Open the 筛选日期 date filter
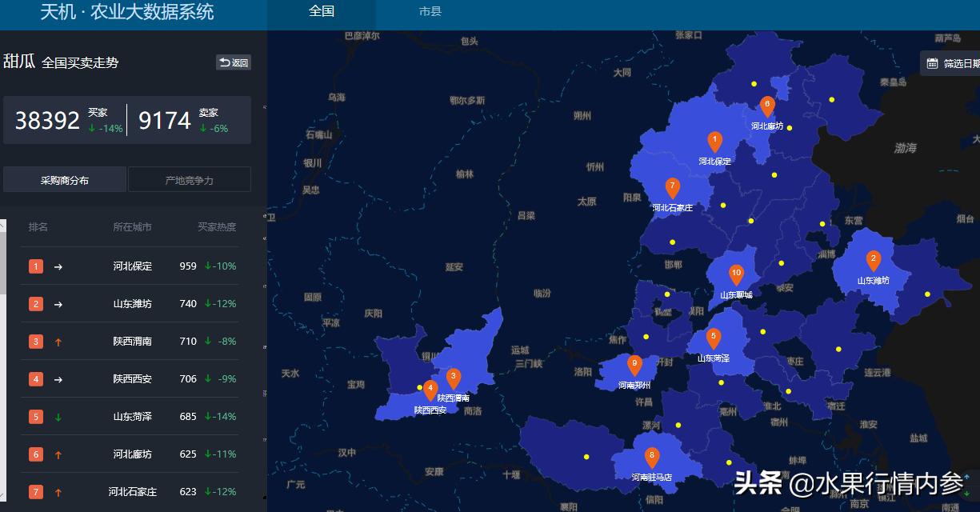The height and width of the screenshot is (512, 980). 952,63
